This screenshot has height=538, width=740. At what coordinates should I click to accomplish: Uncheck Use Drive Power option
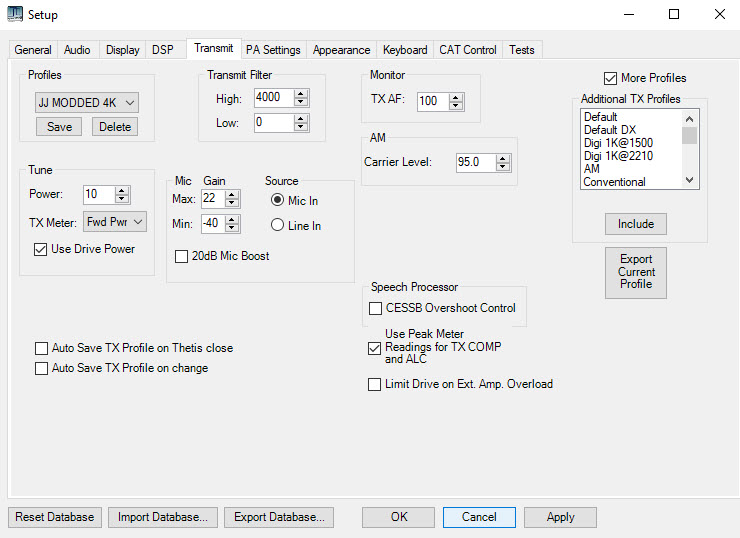pos(41,249)
